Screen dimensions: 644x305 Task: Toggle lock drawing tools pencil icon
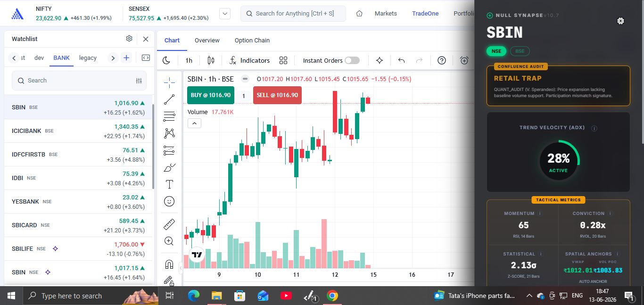(x=169, y=281)
